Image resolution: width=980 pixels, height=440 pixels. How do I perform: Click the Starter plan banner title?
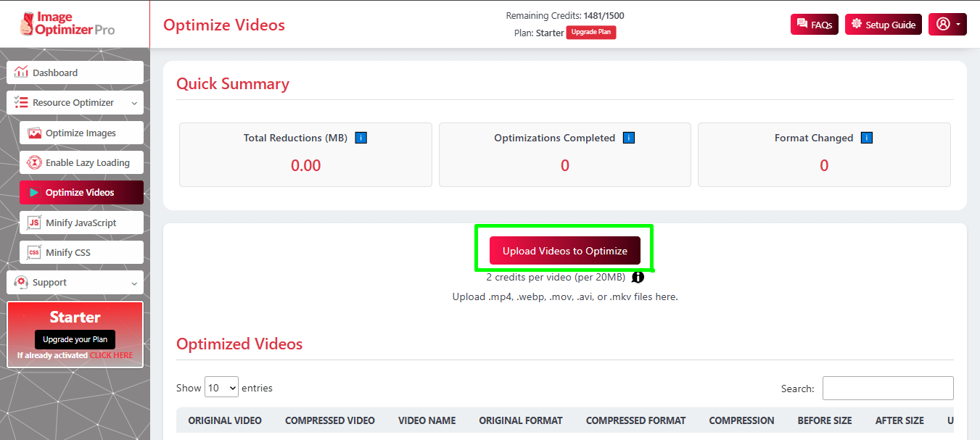tap(75, 317)
